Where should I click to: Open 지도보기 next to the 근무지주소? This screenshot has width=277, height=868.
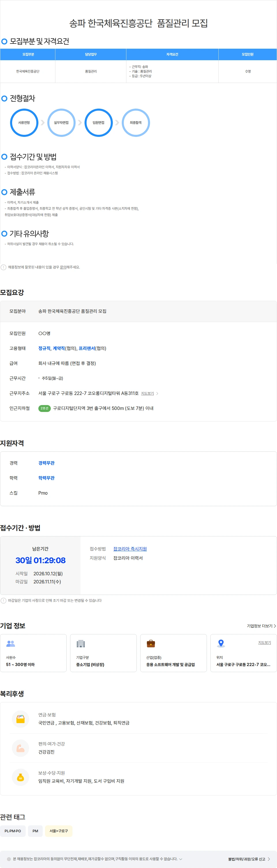[147, 394]
